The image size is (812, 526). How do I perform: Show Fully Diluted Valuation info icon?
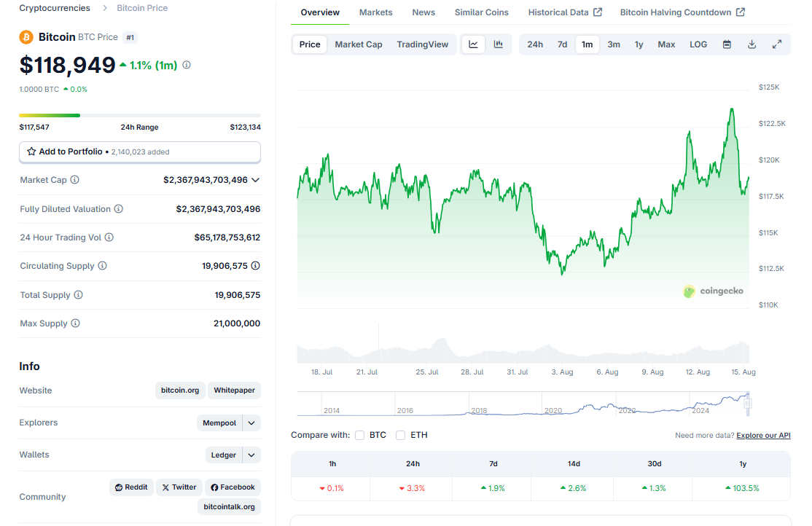click(x=119, y=208)
